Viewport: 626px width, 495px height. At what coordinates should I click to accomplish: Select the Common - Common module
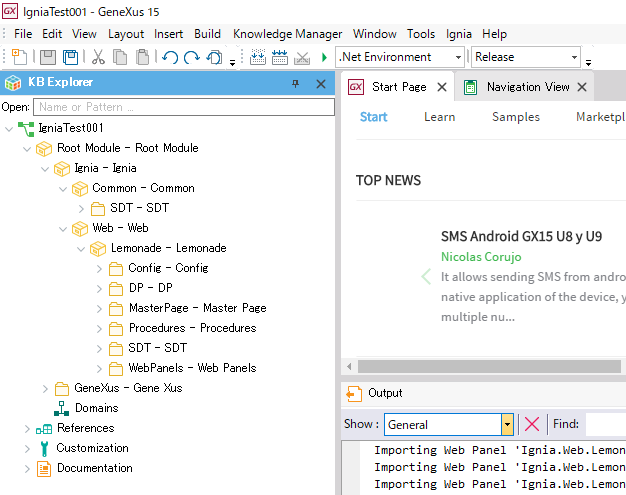[143, 188]
